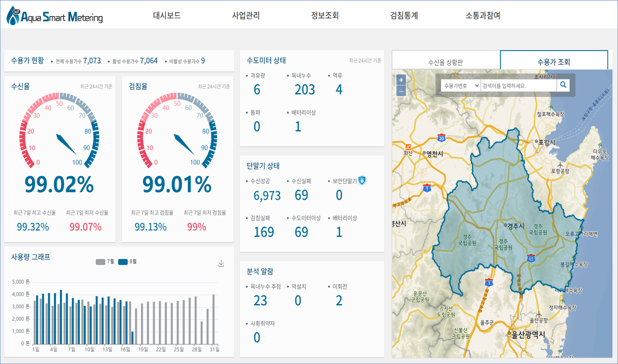The image size is (618, 364).
Task: Click the magnifier search button on map
Action: tap(563, 85)
